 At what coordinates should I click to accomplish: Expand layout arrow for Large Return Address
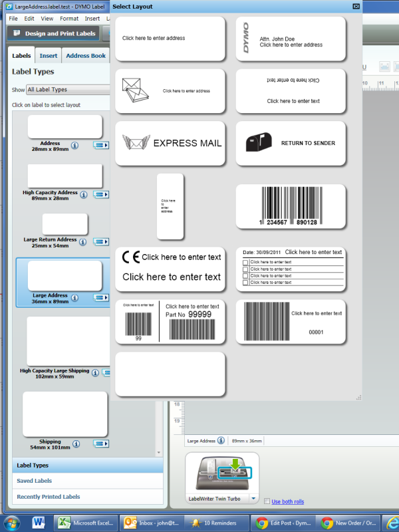(101, 241)
